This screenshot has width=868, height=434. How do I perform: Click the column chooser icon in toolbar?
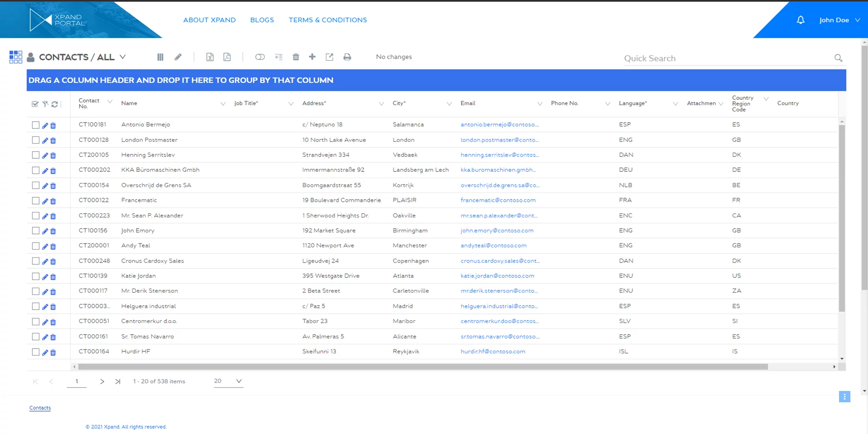tap(160, 57)
